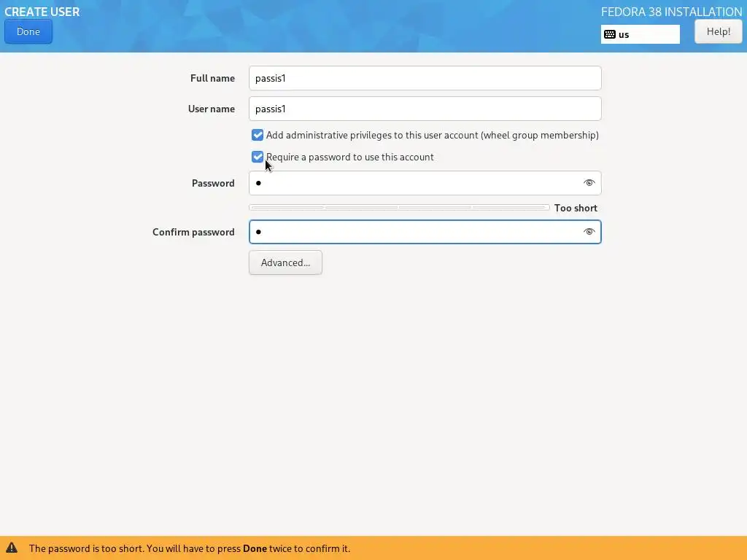Show password using eye icon in Password field
Viewport: 747px width, 560px height.
589,183
